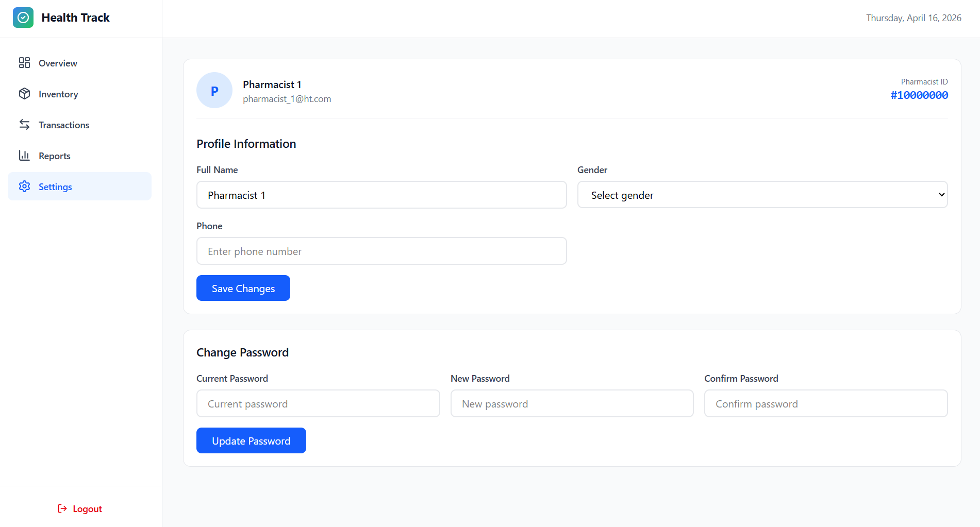The height and width of the screenshot is (527, 980).
Task: Click the profile avatar with letter P
Action: coord(214,91)
